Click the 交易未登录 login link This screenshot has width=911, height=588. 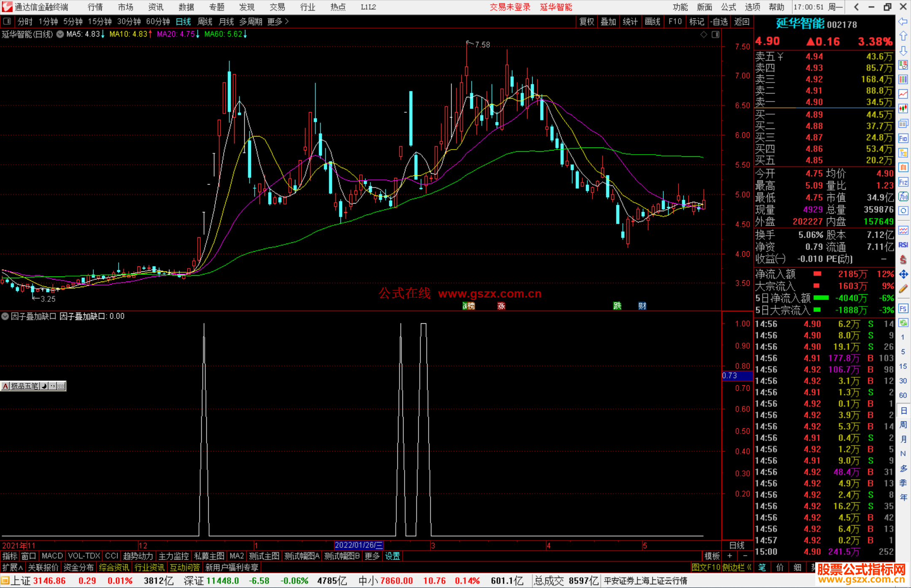[510, 7]
